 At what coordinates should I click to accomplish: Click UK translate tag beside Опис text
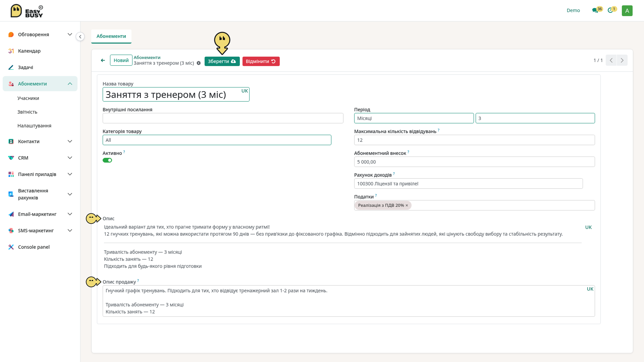588,227
